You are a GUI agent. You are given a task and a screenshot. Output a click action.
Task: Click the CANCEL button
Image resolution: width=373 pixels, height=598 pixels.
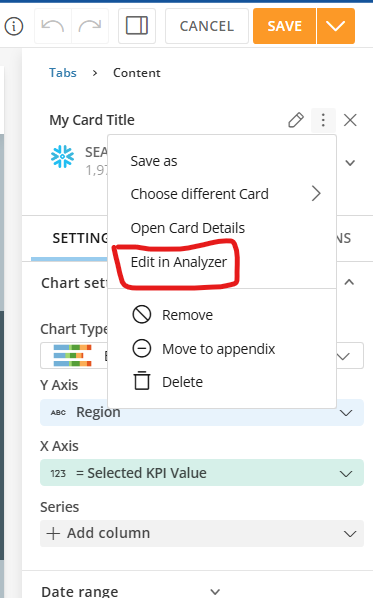(x=207, y=26)
